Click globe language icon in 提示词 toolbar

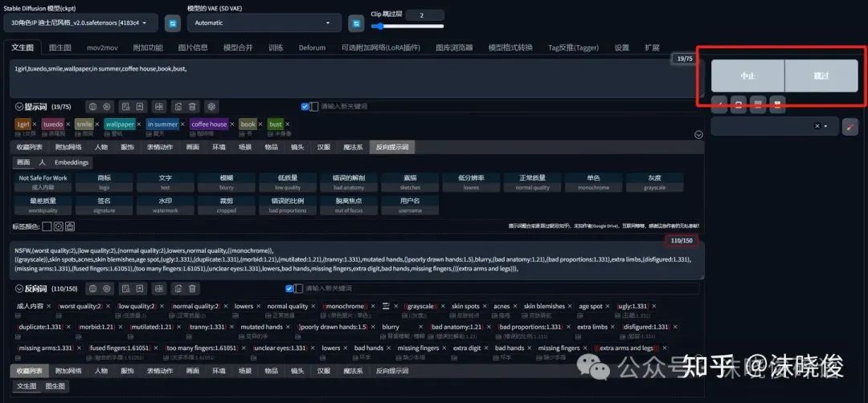pos(93,106)
